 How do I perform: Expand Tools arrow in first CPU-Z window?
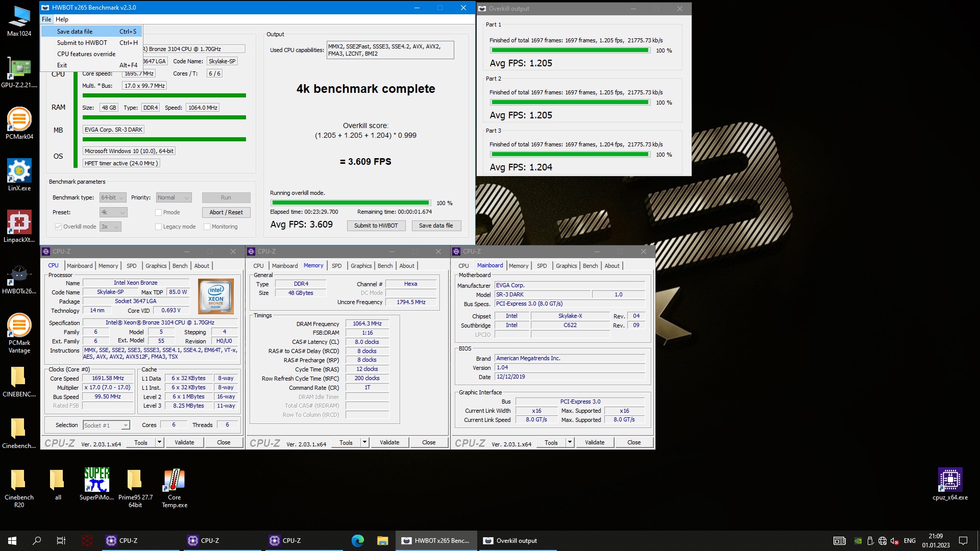coord(160,442)
